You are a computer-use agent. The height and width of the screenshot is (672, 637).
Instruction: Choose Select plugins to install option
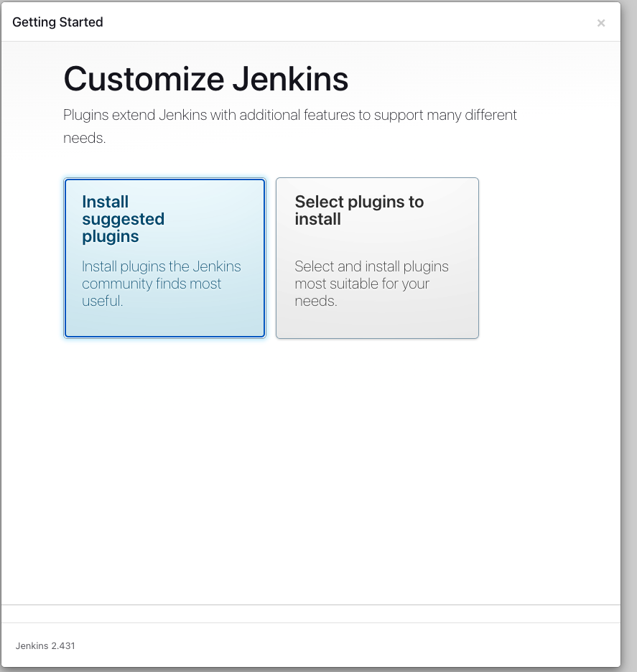[x=377, y=258]
